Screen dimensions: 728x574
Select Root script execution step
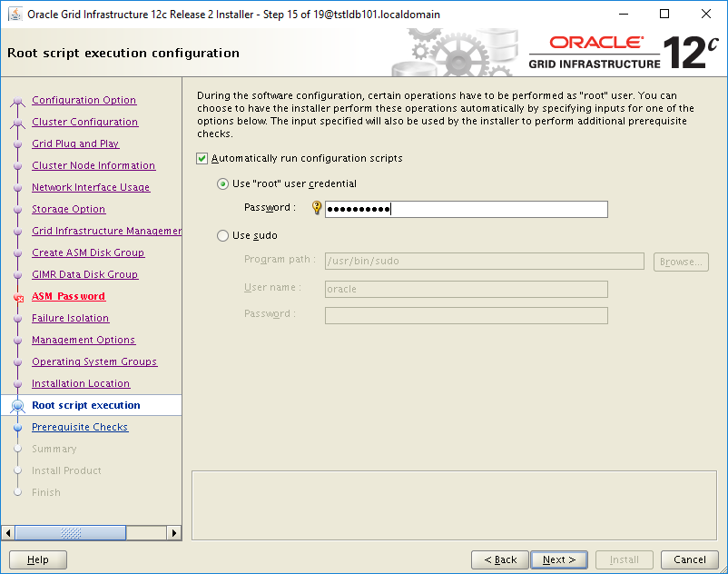click(86, 405)
